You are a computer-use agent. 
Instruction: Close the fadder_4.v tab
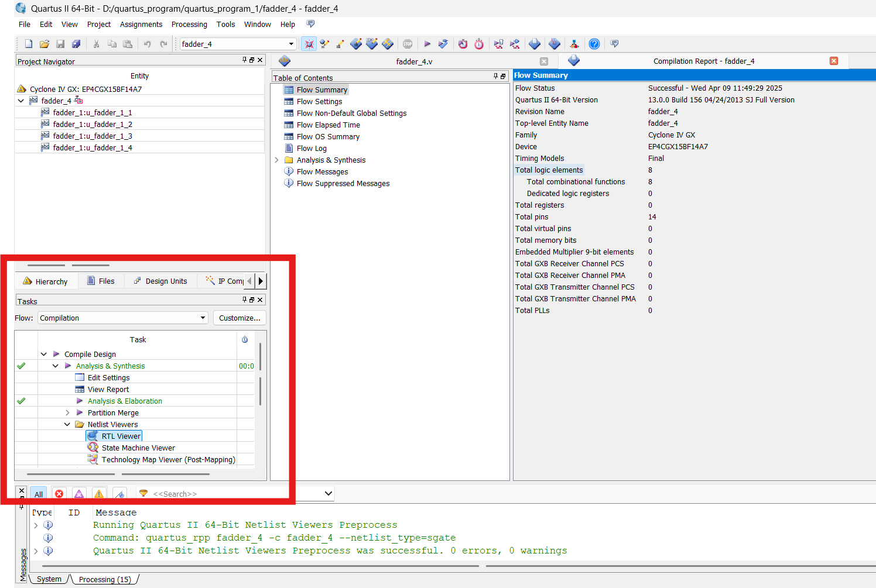coord(544,61)
